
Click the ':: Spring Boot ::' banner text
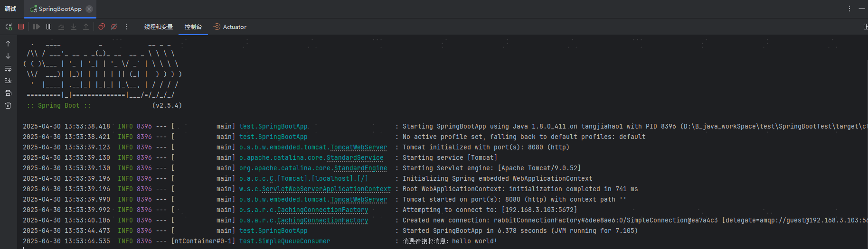click(58, 106)
